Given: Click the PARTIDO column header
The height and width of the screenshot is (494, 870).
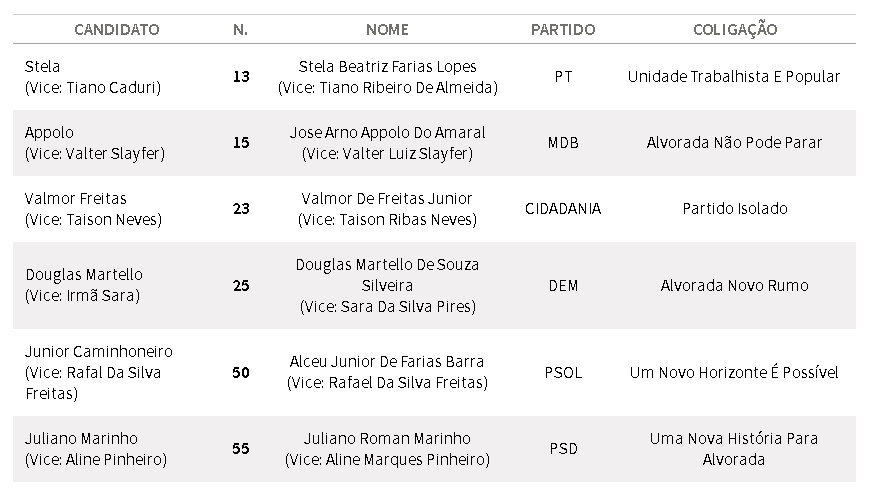Looking at the screenshot, I should click(563, 29).
